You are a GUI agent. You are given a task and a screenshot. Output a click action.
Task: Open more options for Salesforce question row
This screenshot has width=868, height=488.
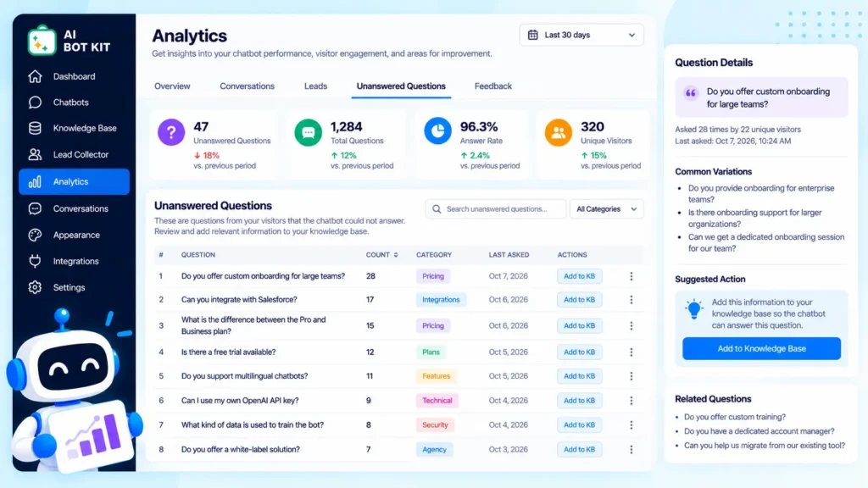pyautogui.click(x=631, y=300)
